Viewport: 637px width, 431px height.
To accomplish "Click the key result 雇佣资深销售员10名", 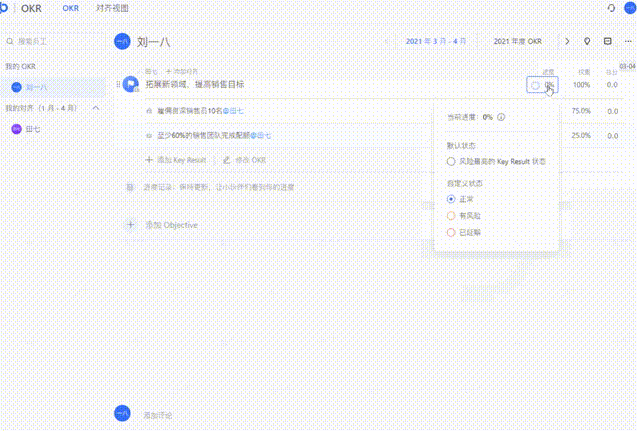I will click(x=190, y=111).
